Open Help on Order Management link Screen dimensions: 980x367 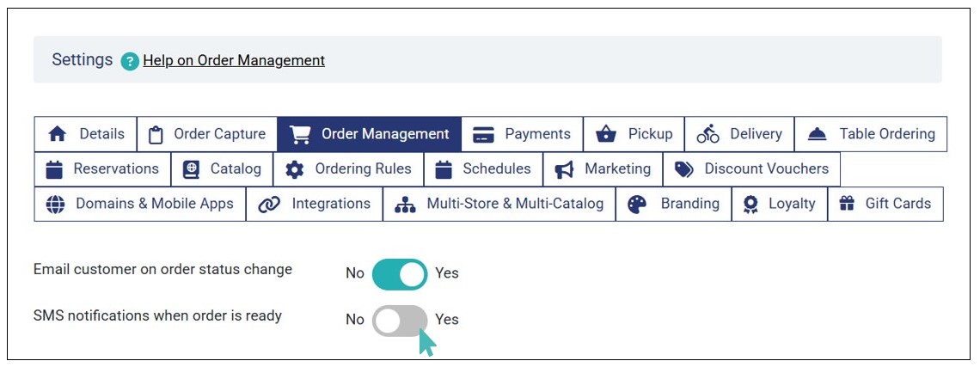(x=234, y=60)
